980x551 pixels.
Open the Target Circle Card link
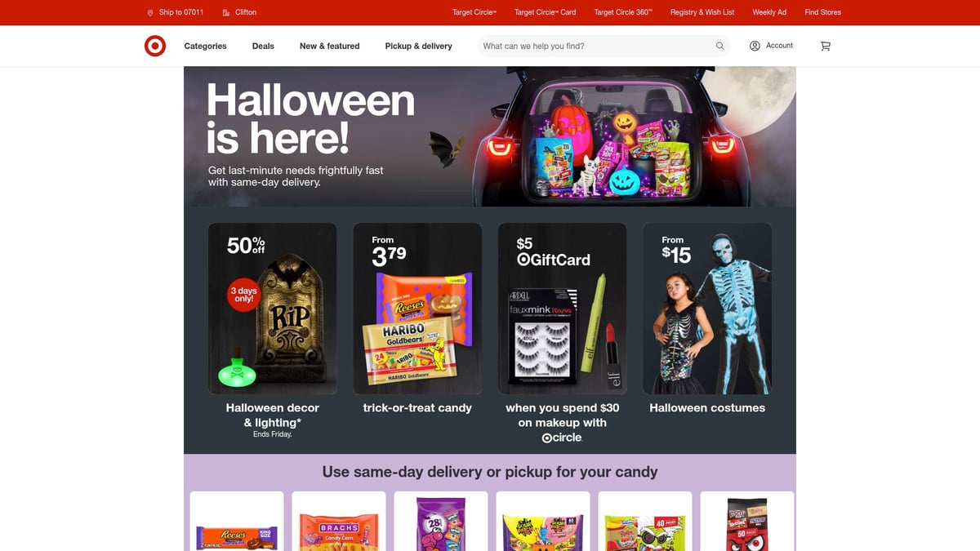click(x=545, y=12)
